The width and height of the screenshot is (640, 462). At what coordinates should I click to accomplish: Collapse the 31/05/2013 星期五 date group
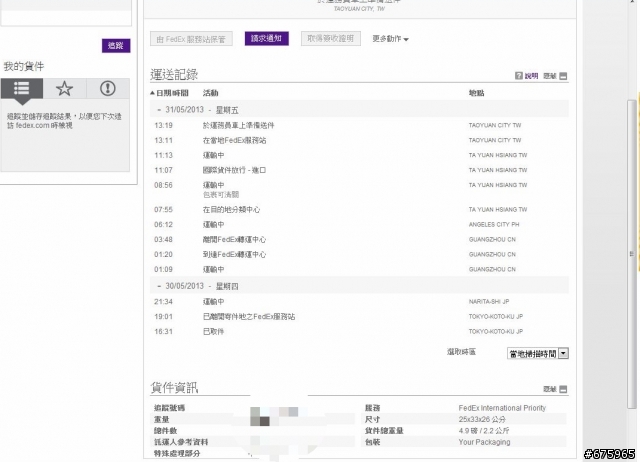click(x=159, y=110)
